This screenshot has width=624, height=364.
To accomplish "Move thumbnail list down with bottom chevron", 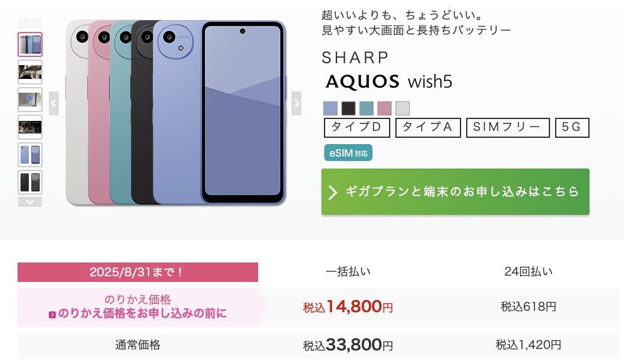I will coord(30,202).
